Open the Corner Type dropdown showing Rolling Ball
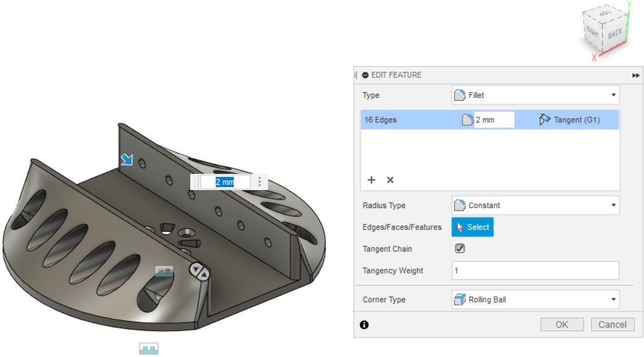 click(x=535, y=300)
